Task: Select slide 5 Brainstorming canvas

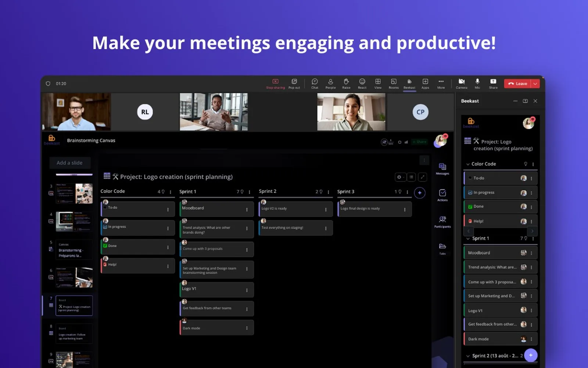Action: point(74,250)
